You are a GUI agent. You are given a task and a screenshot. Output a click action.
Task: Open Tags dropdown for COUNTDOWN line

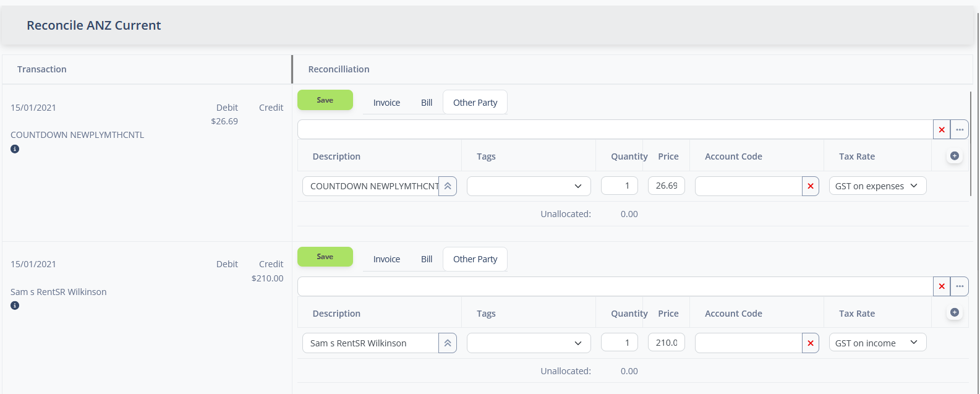529,186
